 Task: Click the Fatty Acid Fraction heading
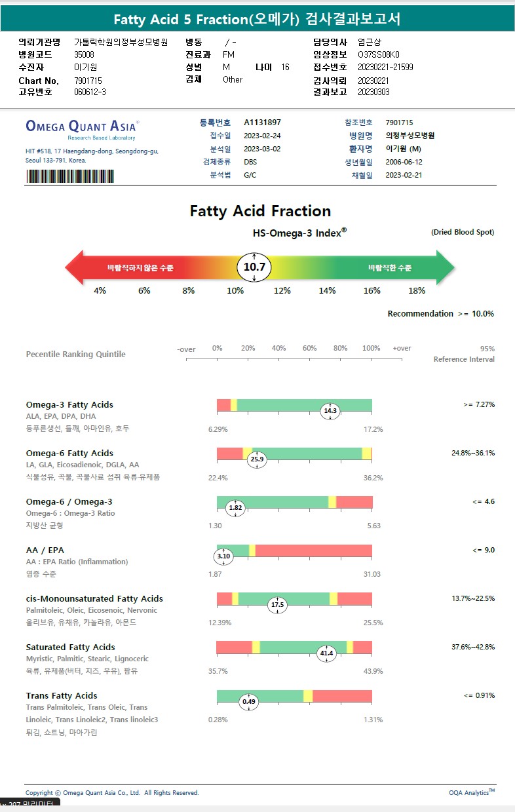[260, 211]
